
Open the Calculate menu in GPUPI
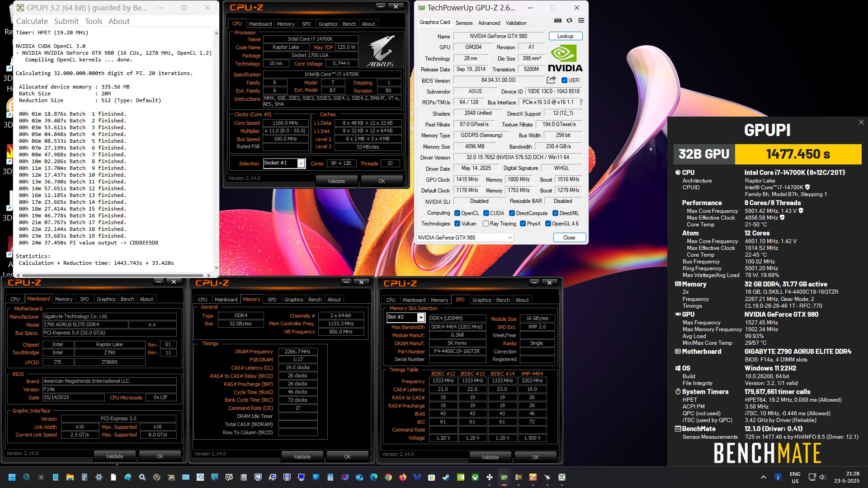(32, 21)
